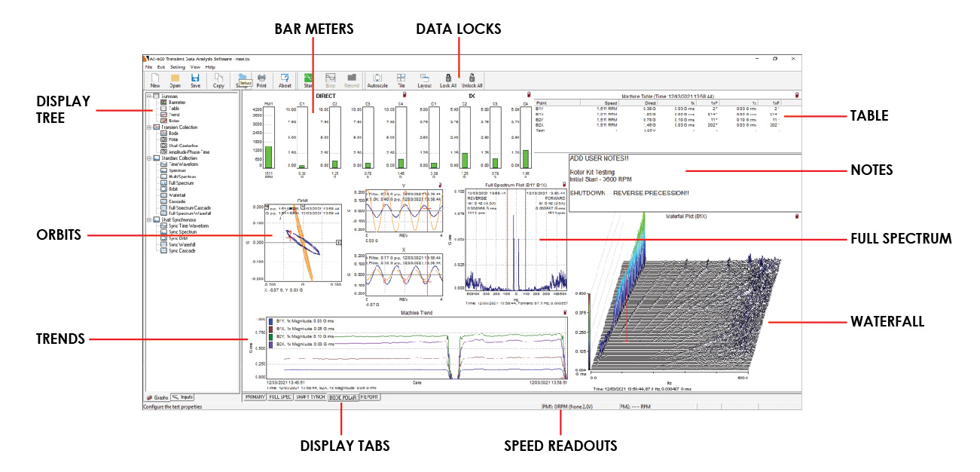Viewport: 980px width, 472px height.
Task: Unlock all plots with Unlock All
Action: coord(472,81)
